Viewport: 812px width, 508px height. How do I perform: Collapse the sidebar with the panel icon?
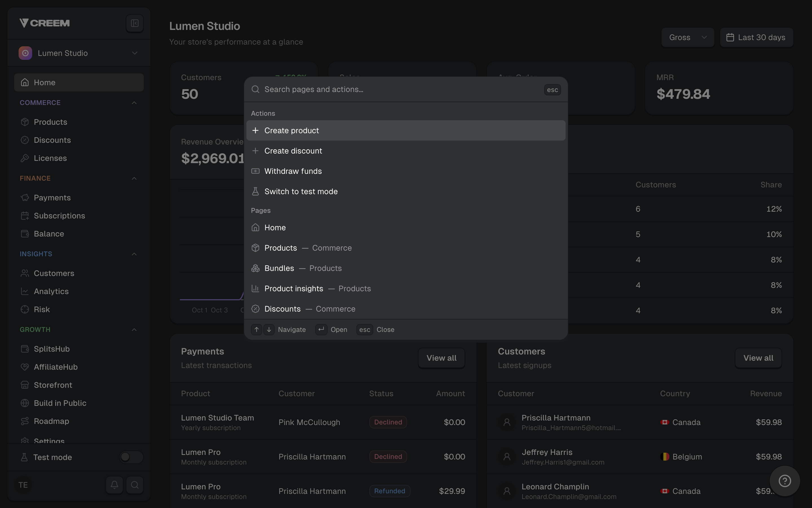134,23
